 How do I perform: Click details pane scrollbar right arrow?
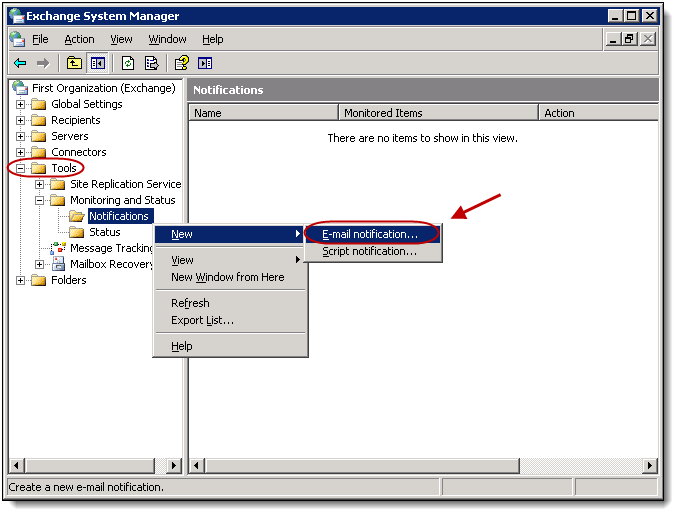tap(650, 466)
